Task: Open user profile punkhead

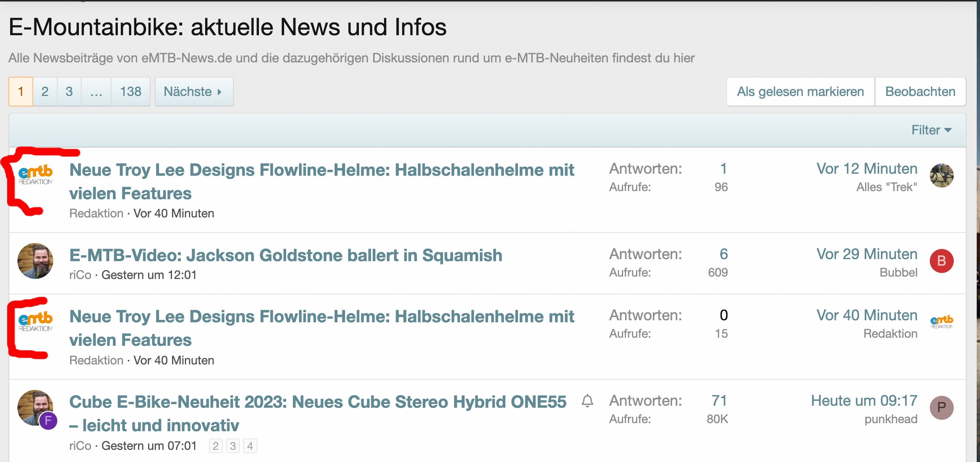Action: (x=891, y=419)
